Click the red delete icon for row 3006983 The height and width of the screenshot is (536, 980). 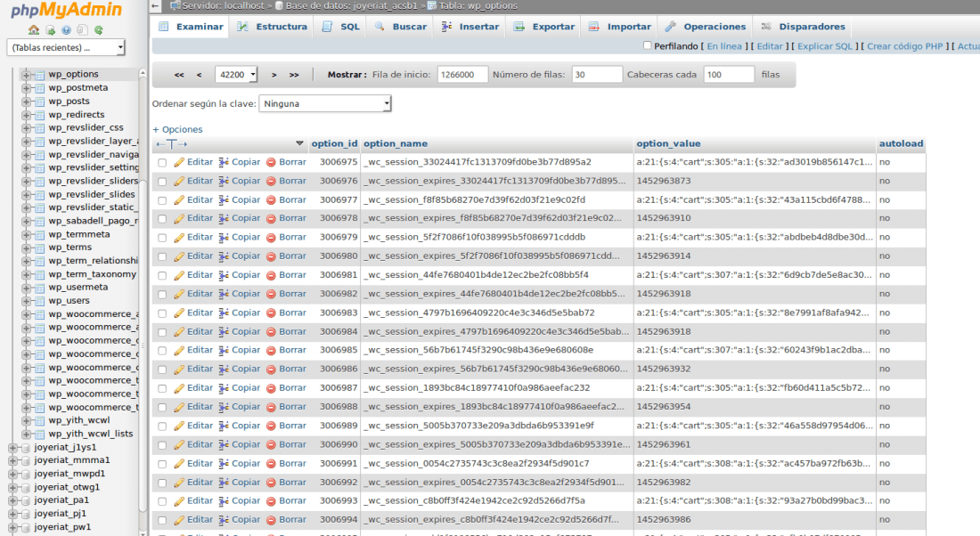(271, 313)
